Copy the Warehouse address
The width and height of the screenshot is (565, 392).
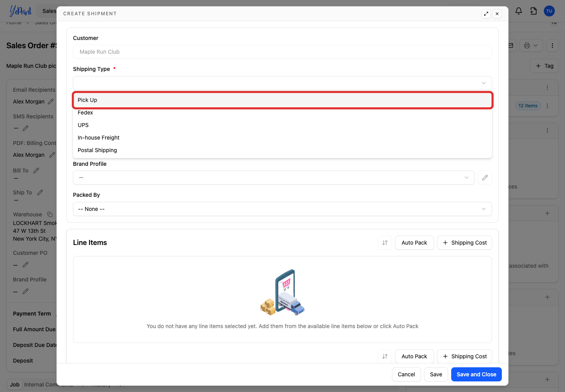pos(50,214)
